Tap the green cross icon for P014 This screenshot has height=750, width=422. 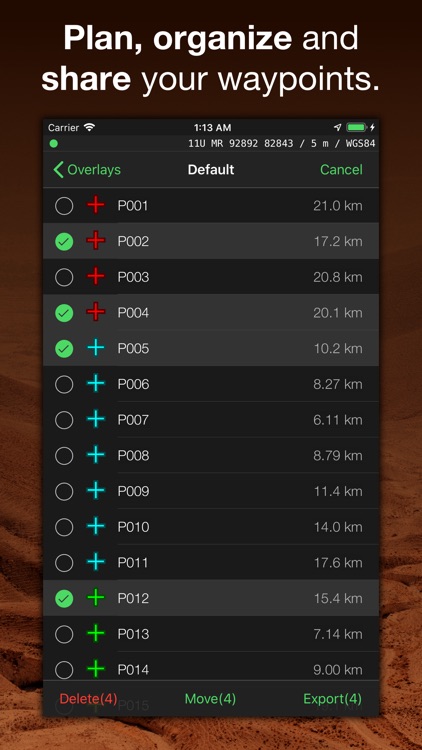tap(96, 669)
